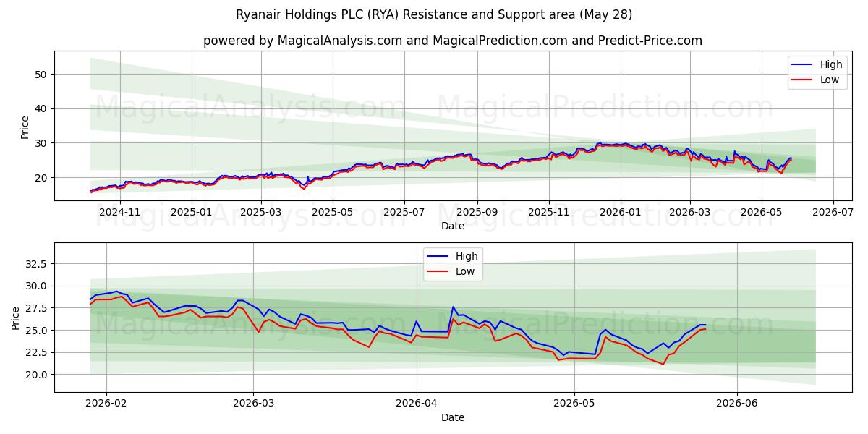This screenshot has width=868, height=434.
Task: Click the '2025-05' date tick on top chart
Action: click(333, 212)
